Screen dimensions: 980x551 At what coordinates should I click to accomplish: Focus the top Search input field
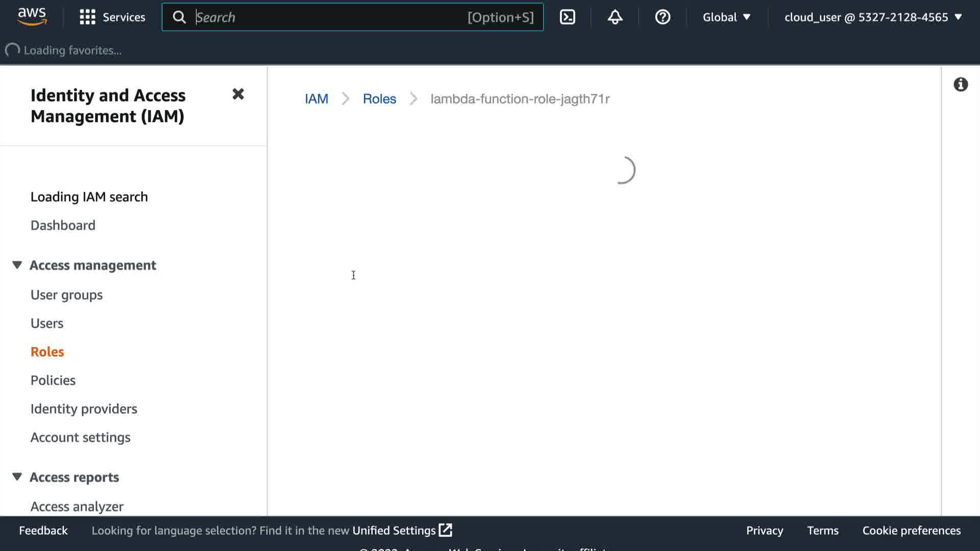tap(327, 17)
